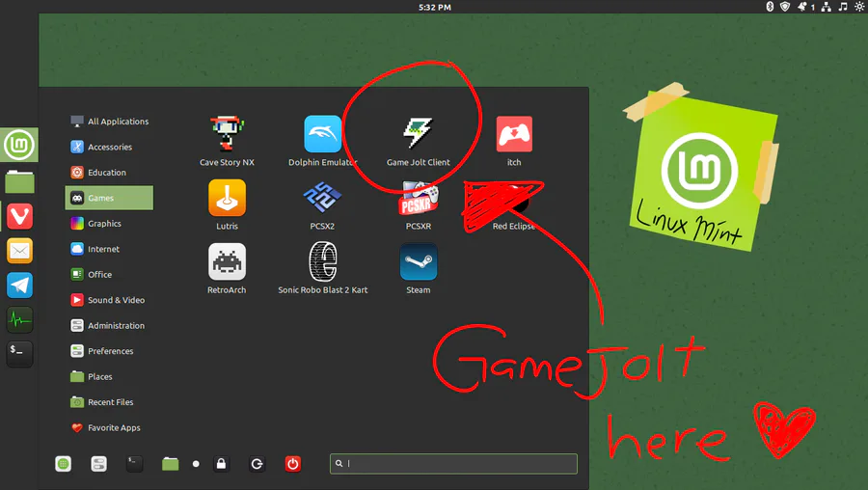868x490 pixels.
Task: Launch Red Eclipse
Action: click(x=514, y=206)
